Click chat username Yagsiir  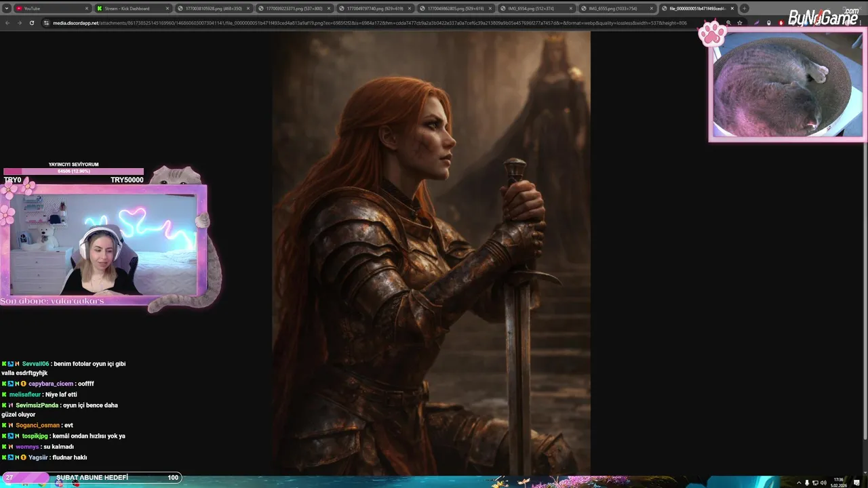click(x=38, y=457)
